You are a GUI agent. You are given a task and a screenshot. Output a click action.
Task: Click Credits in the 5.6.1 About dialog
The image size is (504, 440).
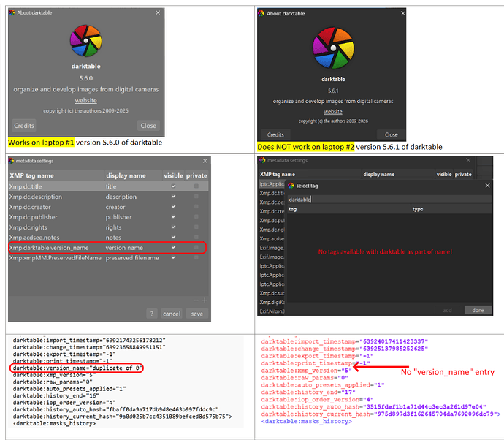tap(275, 134)
